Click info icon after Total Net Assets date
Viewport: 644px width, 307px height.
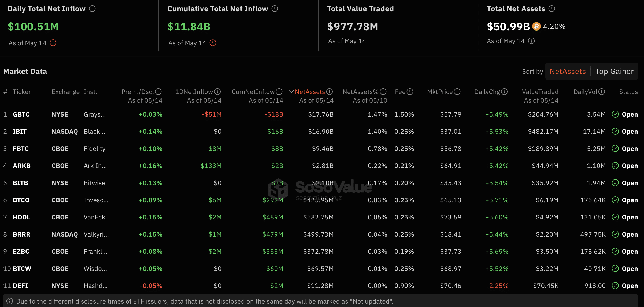point(531,41)
